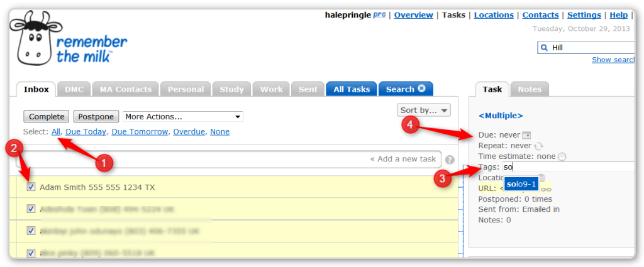Screen dimensions: 644x267
Task: Open the Overview link
Action: (414, 15)
